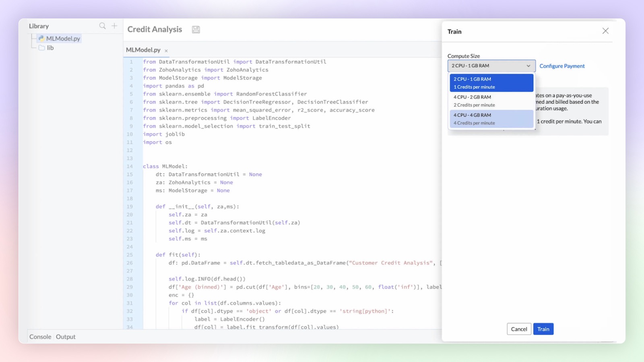Click the 'import os' line
This screenshot has width=644, height=362.
[x=157, y=142]
